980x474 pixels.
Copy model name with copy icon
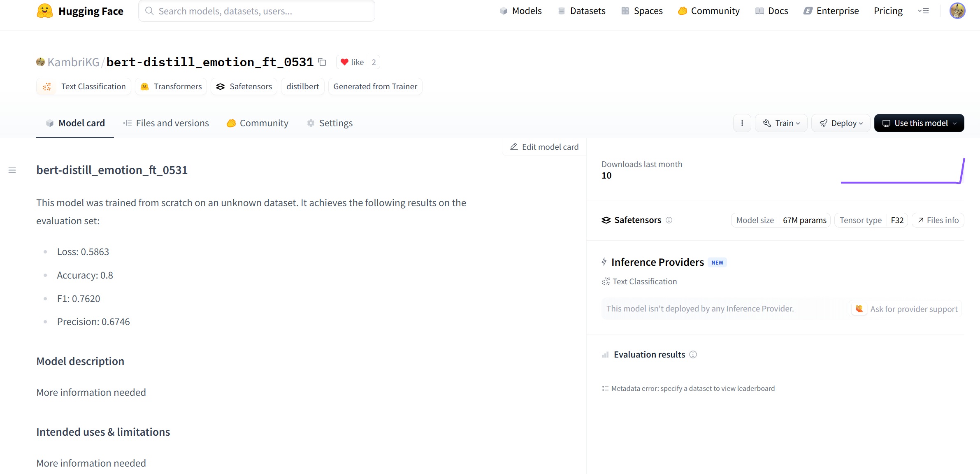[x=322, y=62]
